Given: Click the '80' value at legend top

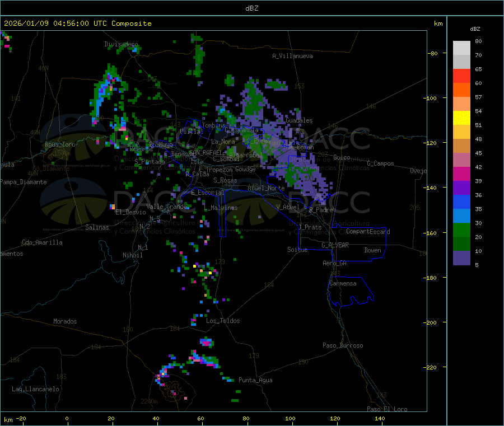Looking at the screenshot, I should coord(478,41).
